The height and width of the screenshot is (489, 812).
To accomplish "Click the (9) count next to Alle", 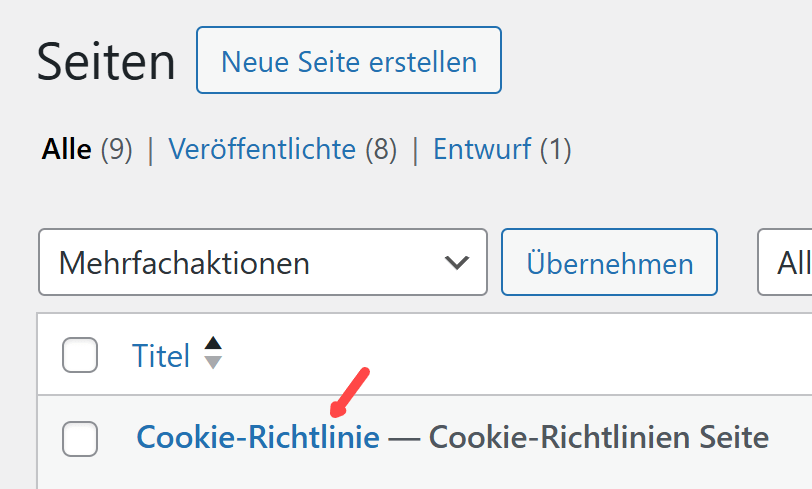I will 116,150.
